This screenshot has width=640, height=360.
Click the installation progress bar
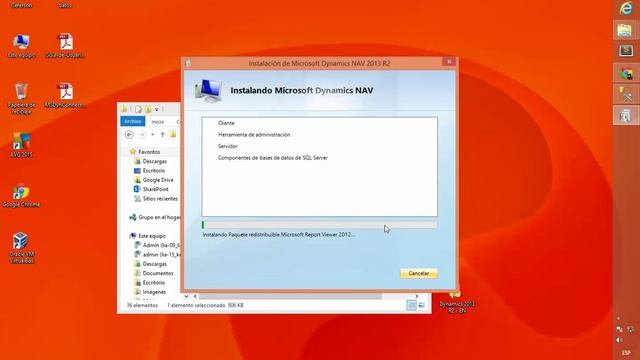319,224
